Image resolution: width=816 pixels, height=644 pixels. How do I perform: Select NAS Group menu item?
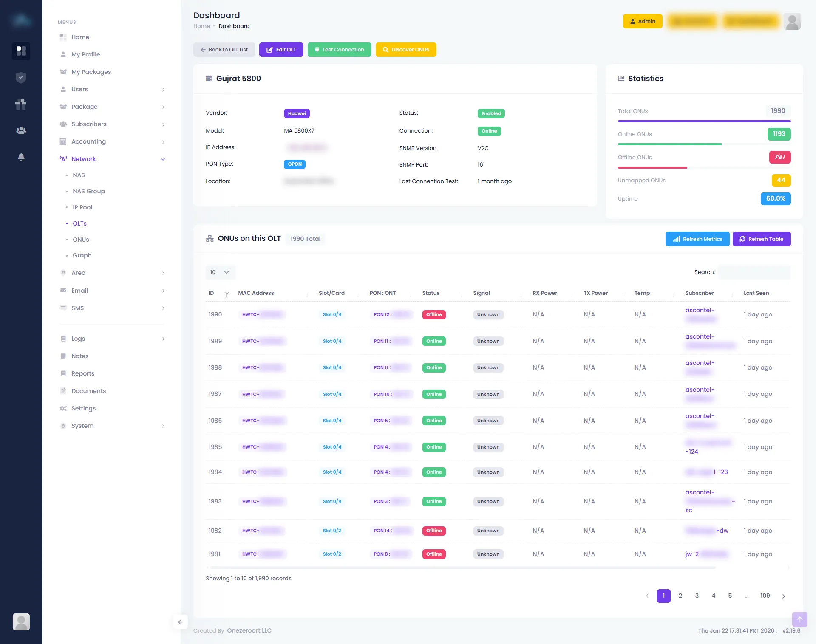[x=88, y=191]
